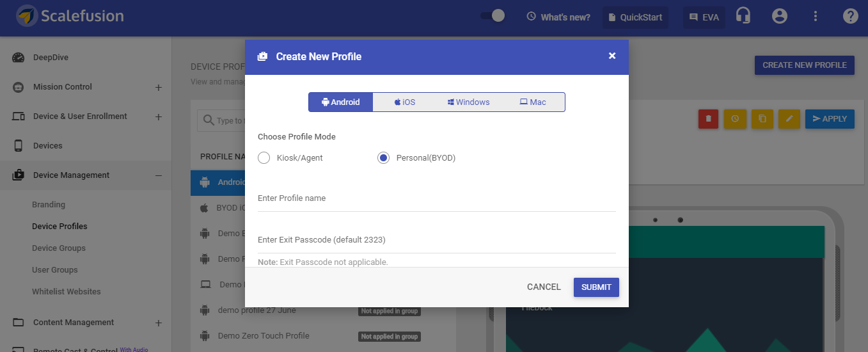
Task: Expand Content Management with plus sign
Action: [x=159, y=323]
